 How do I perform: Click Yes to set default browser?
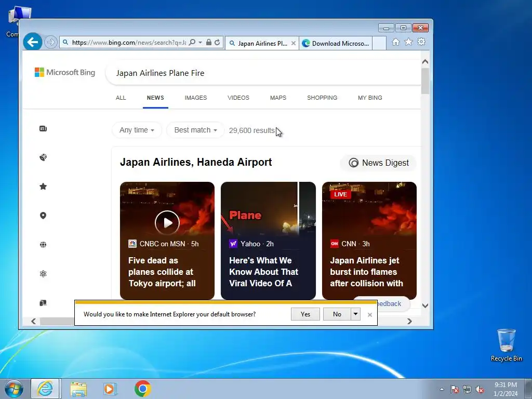305,314
